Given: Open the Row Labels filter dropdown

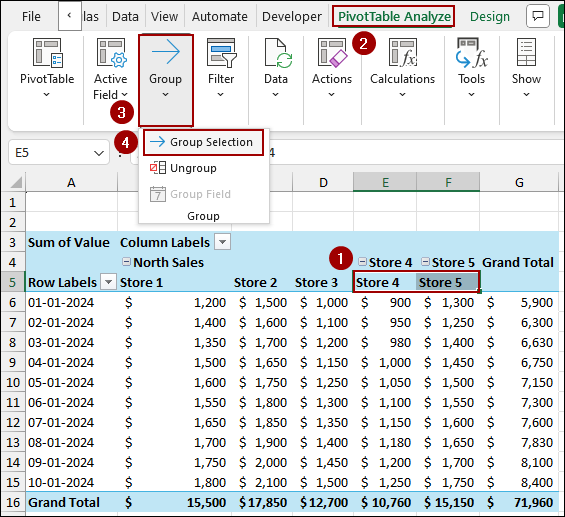Looking at the screenshot, I should click(x=108, y=282).
